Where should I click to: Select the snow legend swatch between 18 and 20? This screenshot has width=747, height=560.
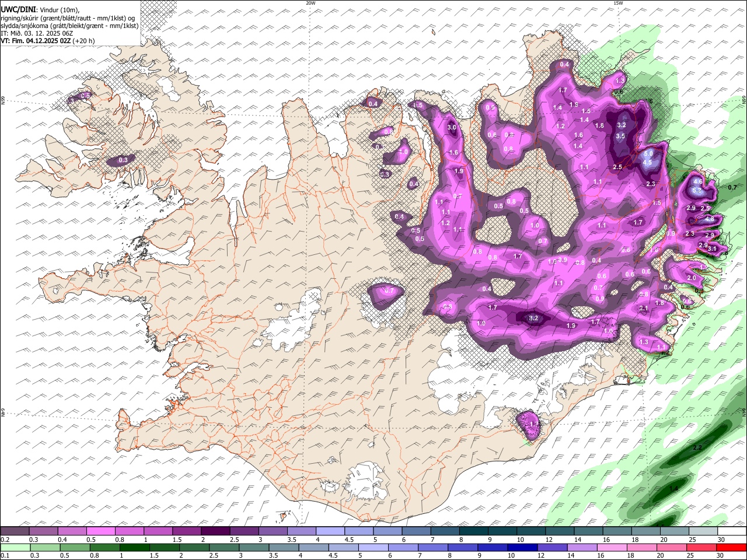tap(645, 531)
